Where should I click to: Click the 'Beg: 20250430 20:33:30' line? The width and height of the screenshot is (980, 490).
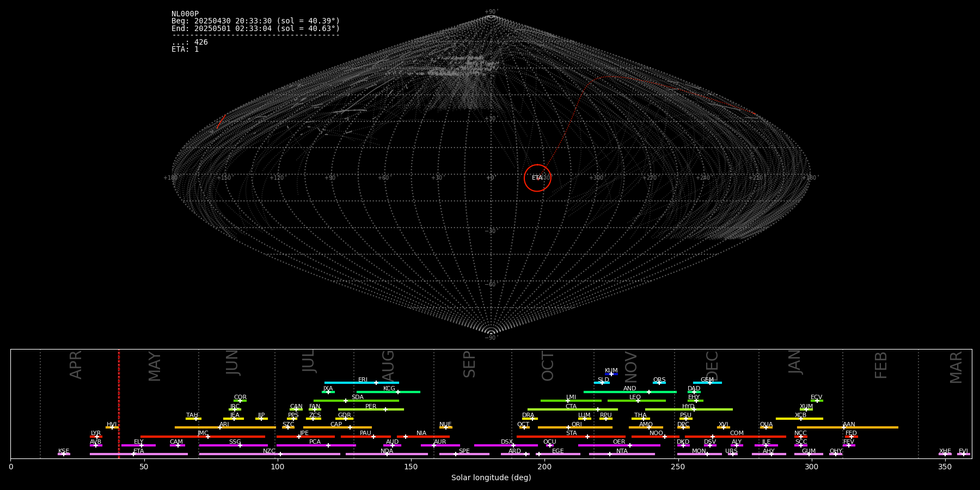point(255,21)
